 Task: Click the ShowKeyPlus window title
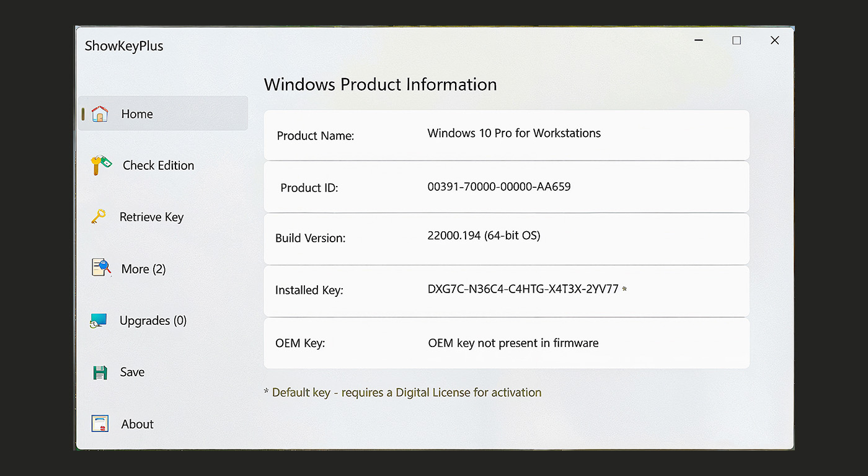[x=124, y=46]
